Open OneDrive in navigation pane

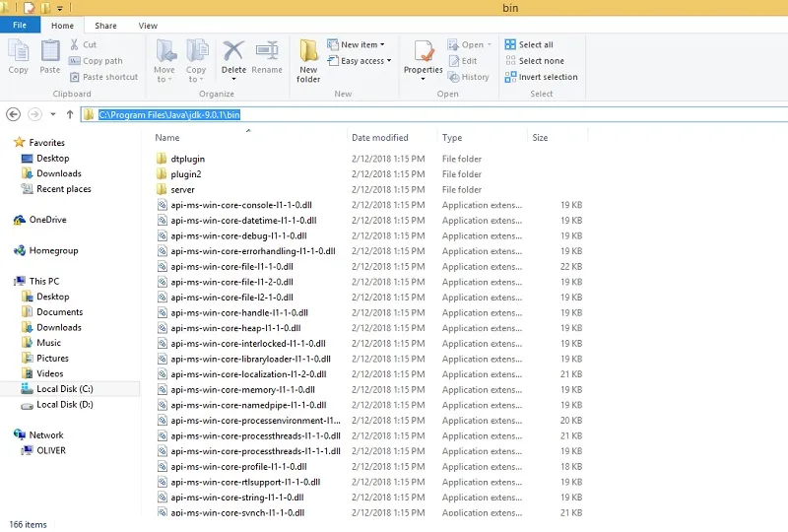coord(40,220)
